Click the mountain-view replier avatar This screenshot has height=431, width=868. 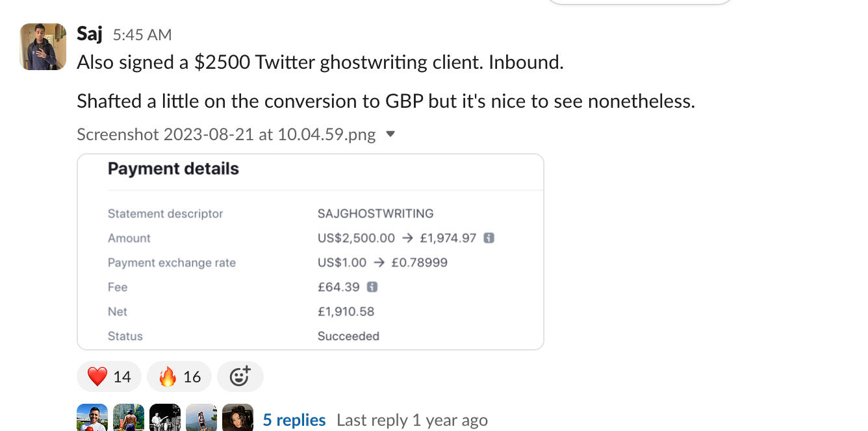click(x=201, y=419)
